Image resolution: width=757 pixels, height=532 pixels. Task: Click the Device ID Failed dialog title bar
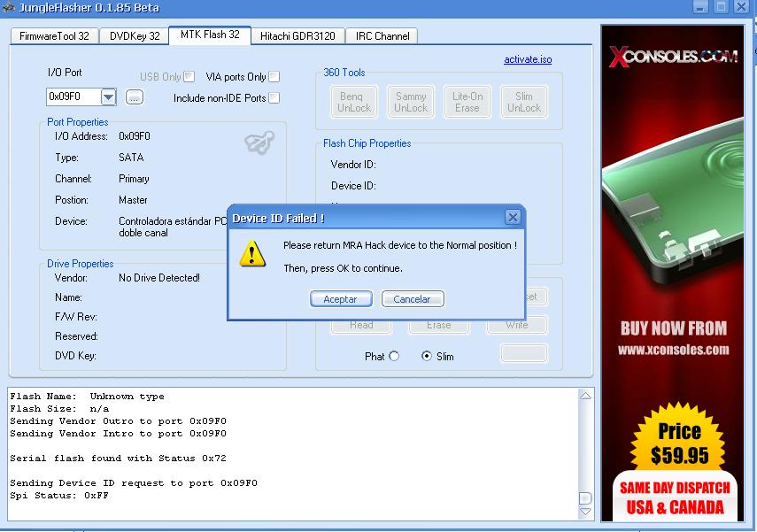[376, 218]
